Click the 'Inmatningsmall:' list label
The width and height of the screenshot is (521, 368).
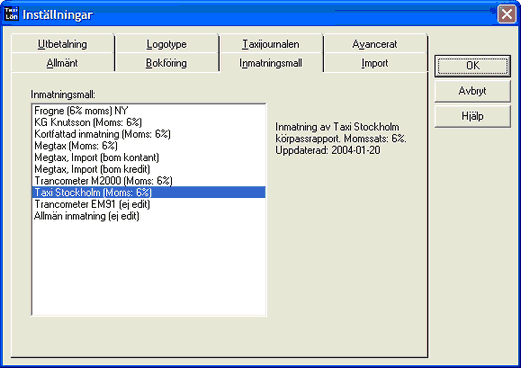pos(63,95)
